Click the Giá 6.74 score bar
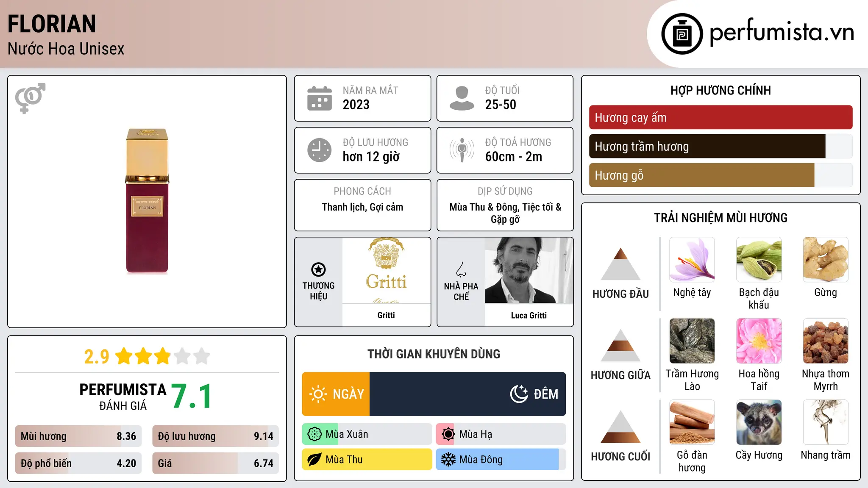Viewport: 868px width, 488px height. (215, 463)
